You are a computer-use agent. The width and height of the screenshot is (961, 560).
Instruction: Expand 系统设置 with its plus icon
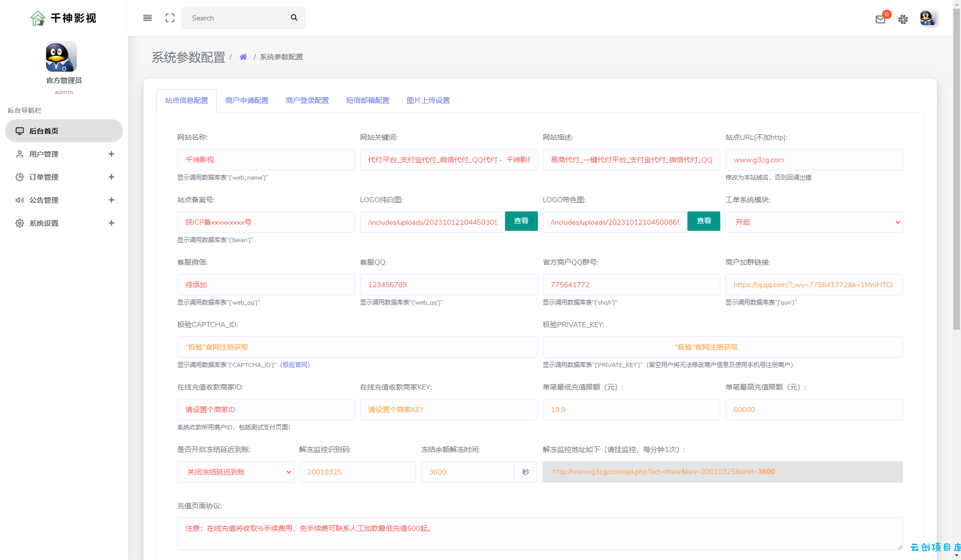pos(111,223)
